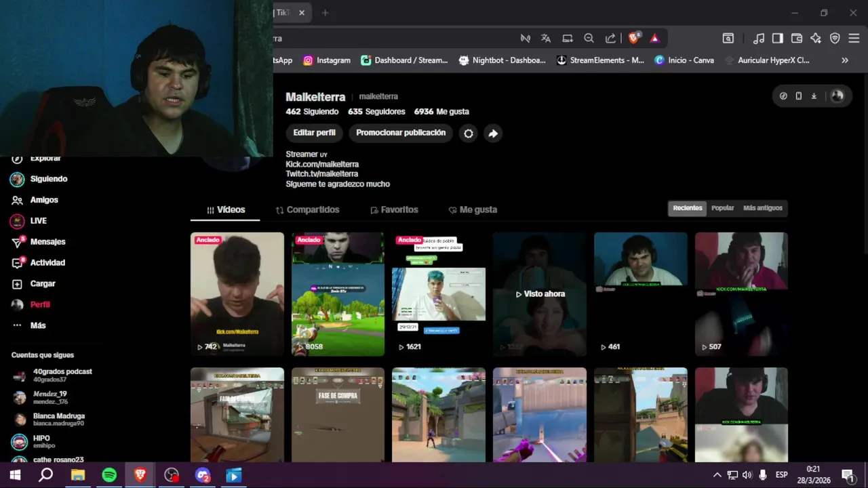Click the Brave VPN shield icon

click(x=835, y=39)
